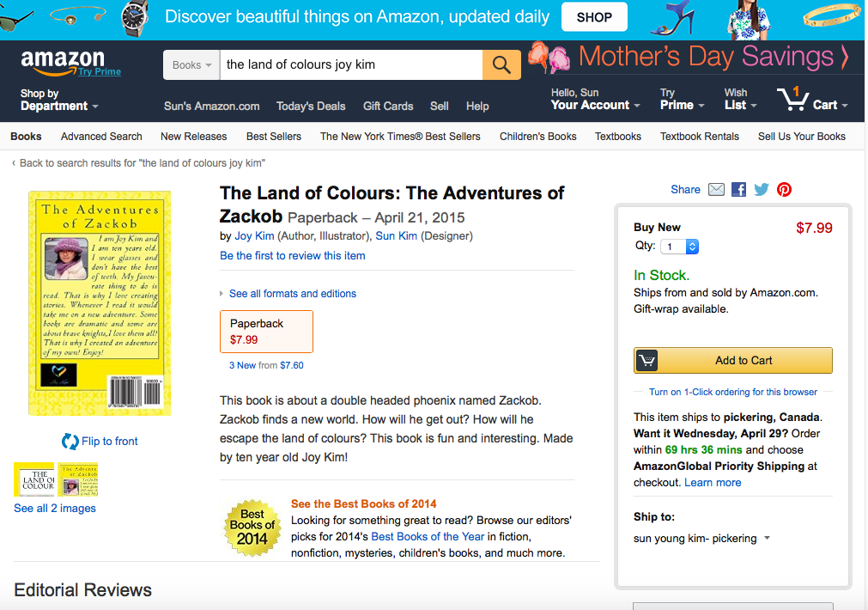The height and width of the screenshot is (610, 868).
Task: Share this book on Twitter
Action: click(762, 190)
